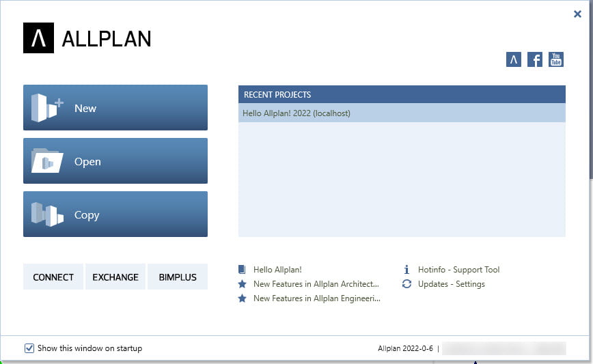Launch BIMPLUS
The height and width of the screenshot is (364, 593).
click(178, 277)
